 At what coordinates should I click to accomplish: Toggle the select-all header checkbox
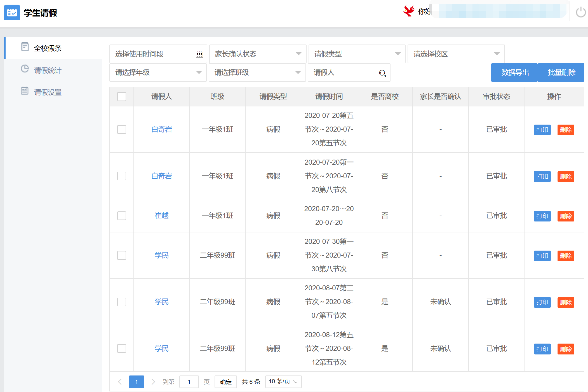tap(122, 97)
